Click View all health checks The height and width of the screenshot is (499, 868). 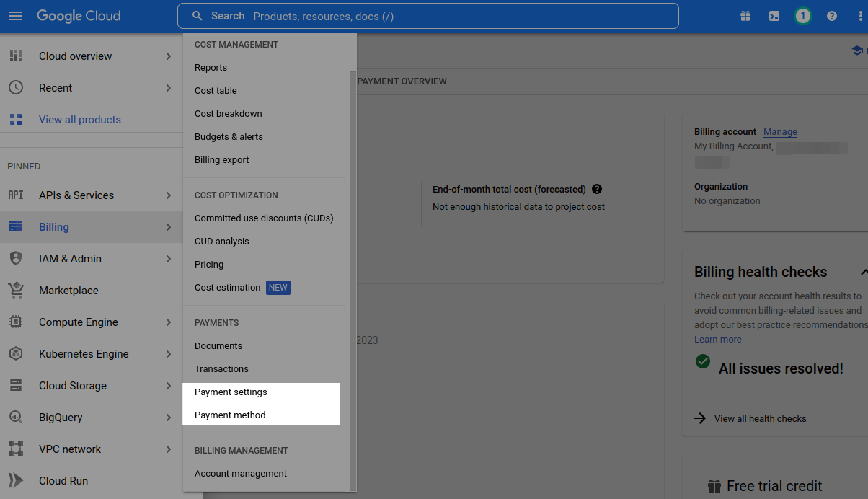[760, 419]
